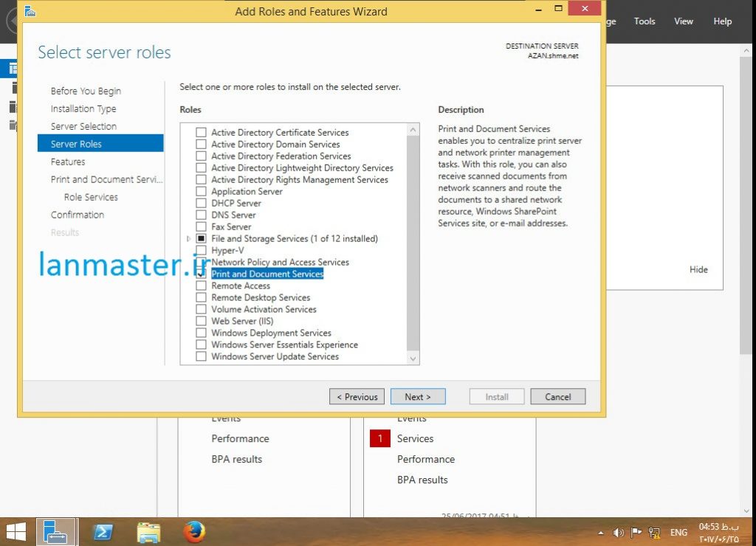756x546 pixels.
Task: Tick the Hyper-V role checkbox
Action: click(201, 251)
